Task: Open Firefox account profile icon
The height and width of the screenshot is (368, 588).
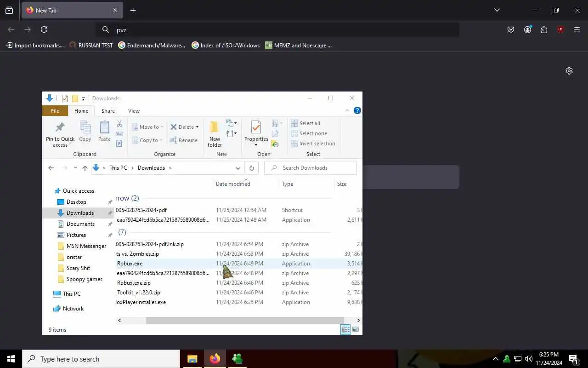Action: coord(527,29)
